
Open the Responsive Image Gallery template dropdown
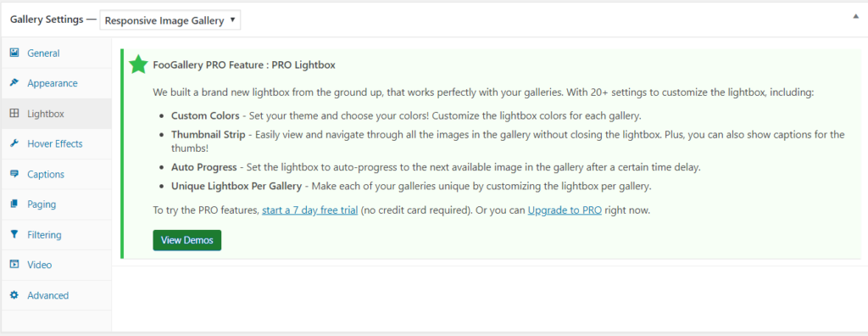point(170,20)
